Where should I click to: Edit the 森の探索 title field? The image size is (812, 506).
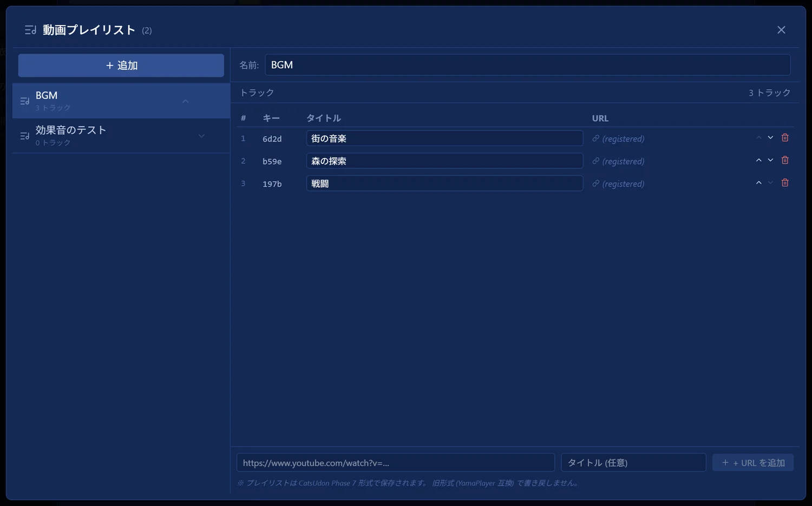(444, 161)
